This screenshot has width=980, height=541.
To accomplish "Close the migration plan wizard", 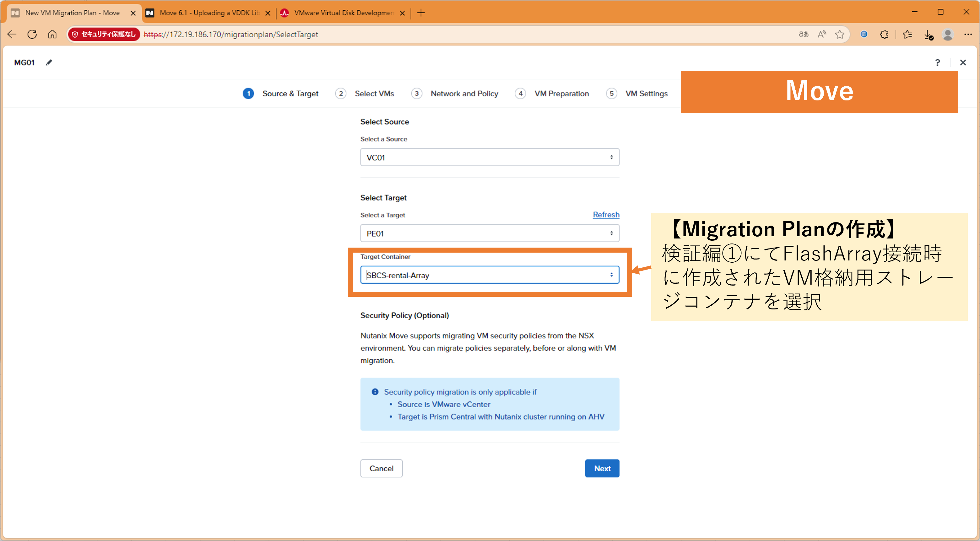I will click(x=963, y=62).
